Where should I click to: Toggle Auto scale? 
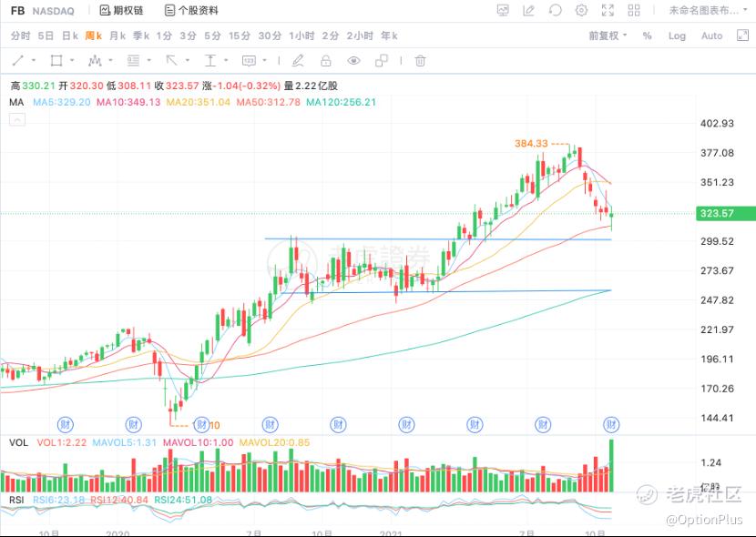(711, 35)
